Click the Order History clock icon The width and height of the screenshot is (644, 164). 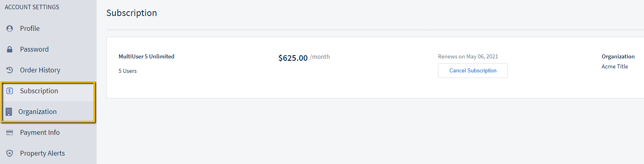[10, 70]
